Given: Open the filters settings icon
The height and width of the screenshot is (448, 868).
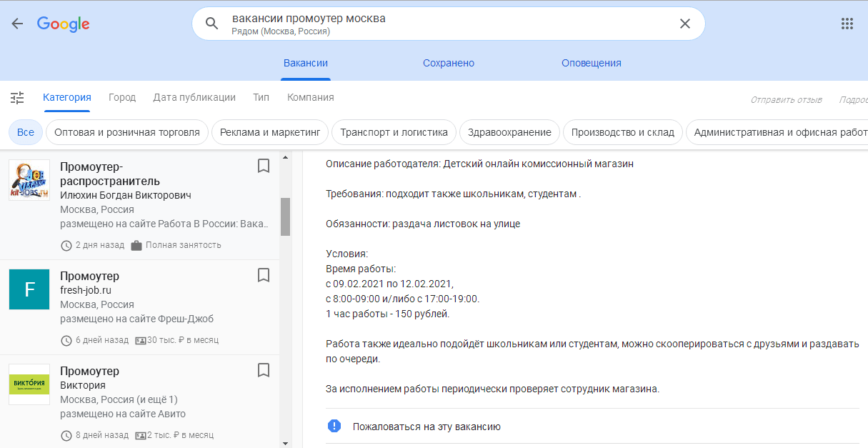Looking at the screenshot, I should [17, 98].
